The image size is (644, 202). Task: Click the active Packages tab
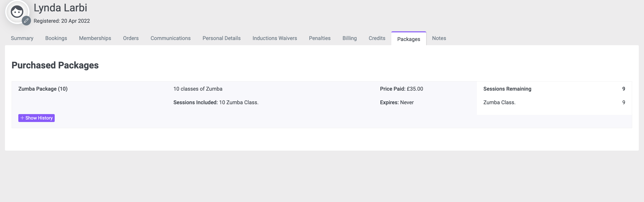(x=408, y=39)
